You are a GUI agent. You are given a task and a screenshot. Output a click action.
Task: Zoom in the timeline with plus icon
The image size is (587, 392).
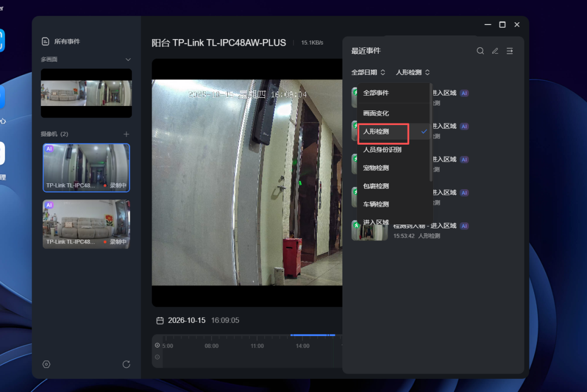[157, 346]
